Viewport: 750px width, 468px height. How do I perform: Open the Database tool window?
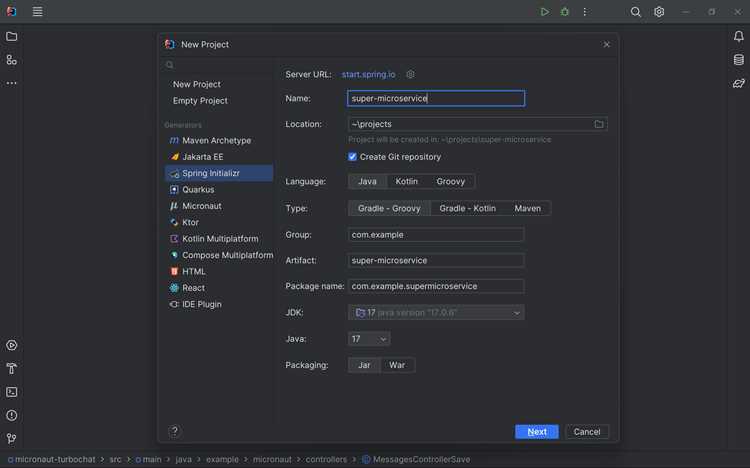(739, 60)
